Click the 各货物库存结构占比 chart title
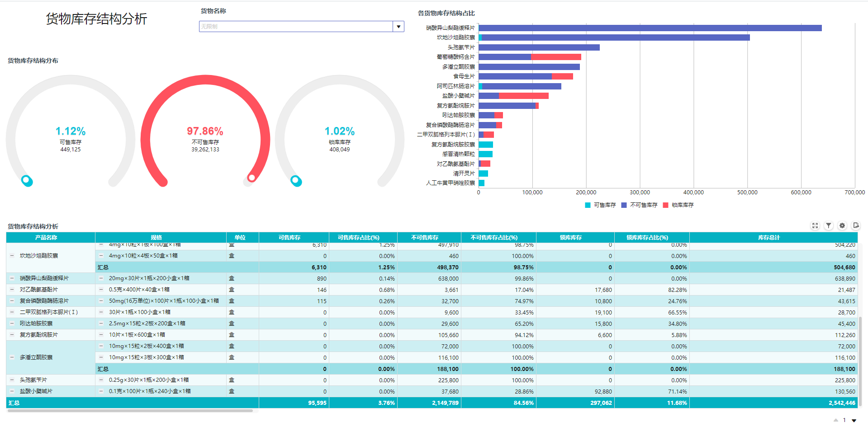This screenshot has height=427, width=868. (446, 14)
